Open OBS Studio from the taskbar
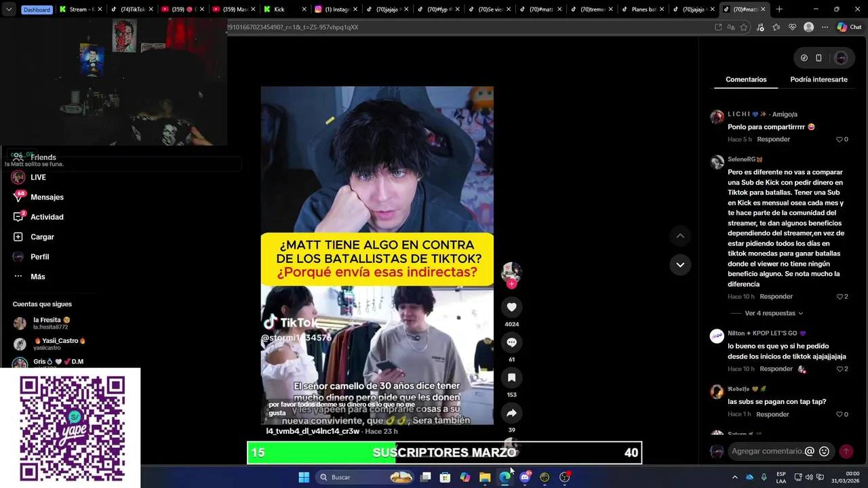868x488 pixels. pyautogui.click(x=564, y=477)
